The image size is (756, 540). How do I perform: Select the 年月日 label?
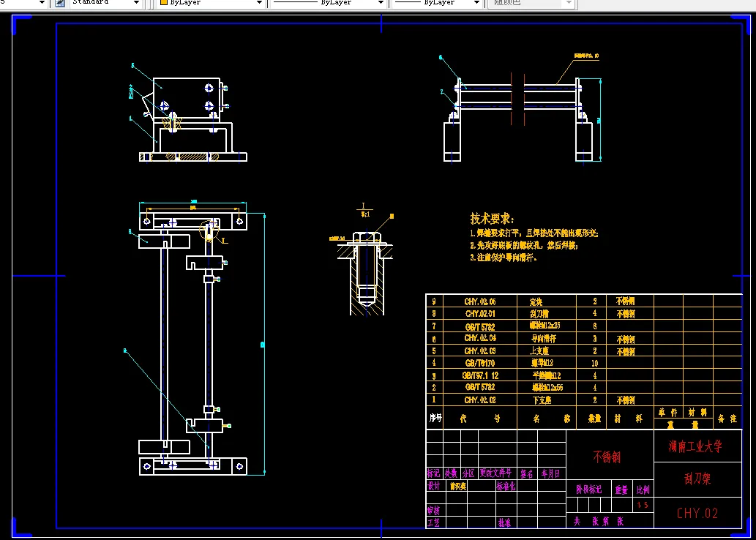(x=550, y=474)
